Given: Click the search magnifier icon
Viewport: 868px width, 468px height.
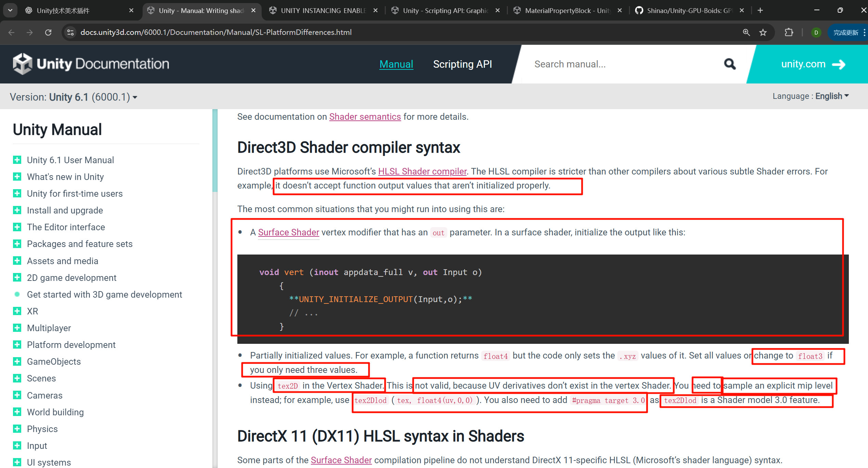Looking at the screenshot, I should 730,64.
